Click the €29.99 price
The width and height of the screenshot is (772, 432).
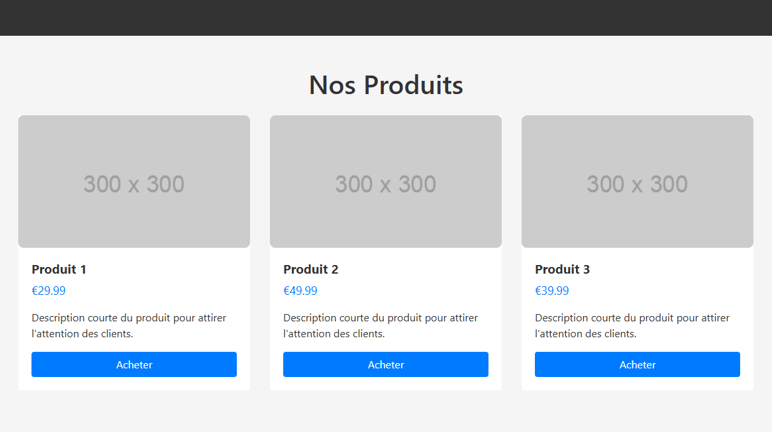[49, 291]
